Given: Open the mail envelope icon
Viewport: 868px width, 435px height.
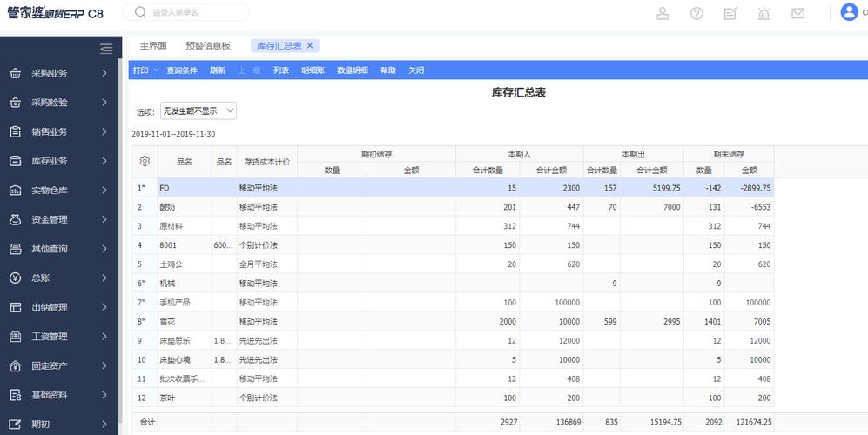Looking at the screenshot, I should (x=797, y=13).
